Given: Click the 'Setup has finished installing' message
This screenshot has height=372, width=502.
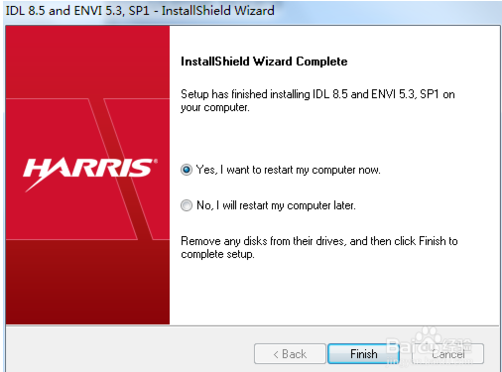Looking at the screenshot, I should (318, 101).
